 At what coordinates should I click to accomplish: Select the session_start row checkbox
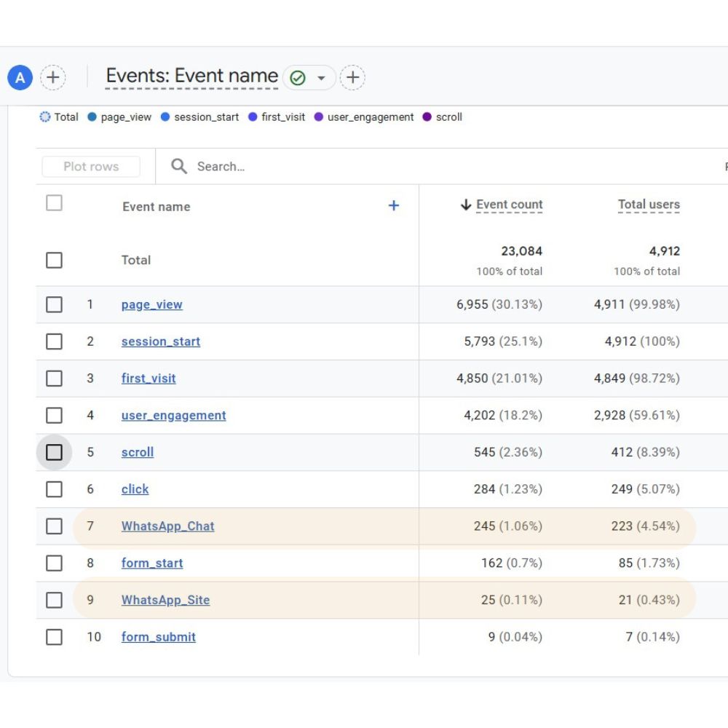point(55,341)
